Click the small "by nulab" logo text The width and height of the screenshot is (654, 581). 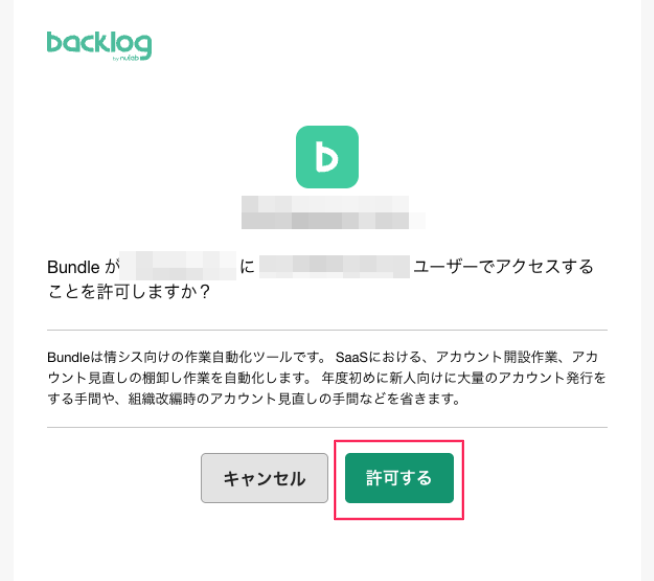click(126, 58)
